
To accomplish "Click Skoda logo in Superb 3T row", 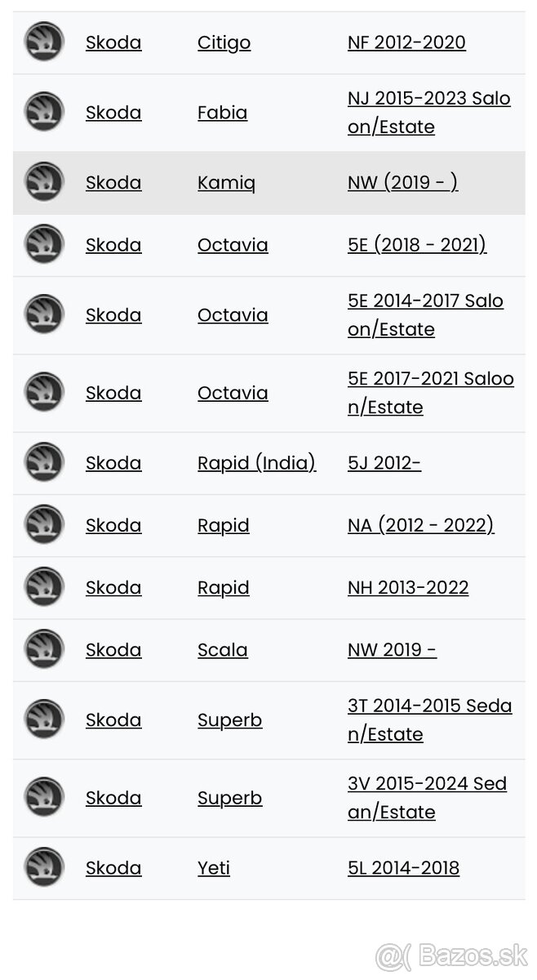I will pyautogui.click(x=44, y=720).
